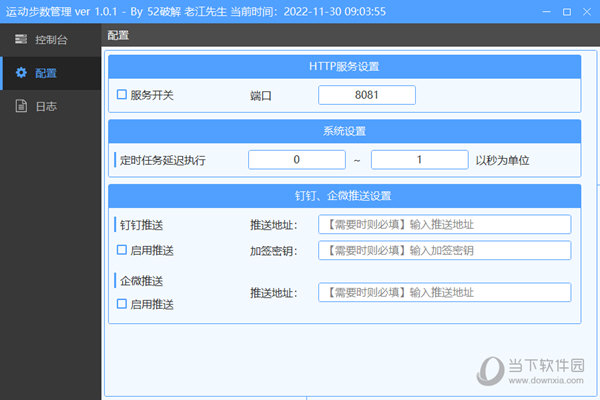This screenshot has width=600, height=400.
Task: Click the HTTP服务设置 section header
Action: 344,67
